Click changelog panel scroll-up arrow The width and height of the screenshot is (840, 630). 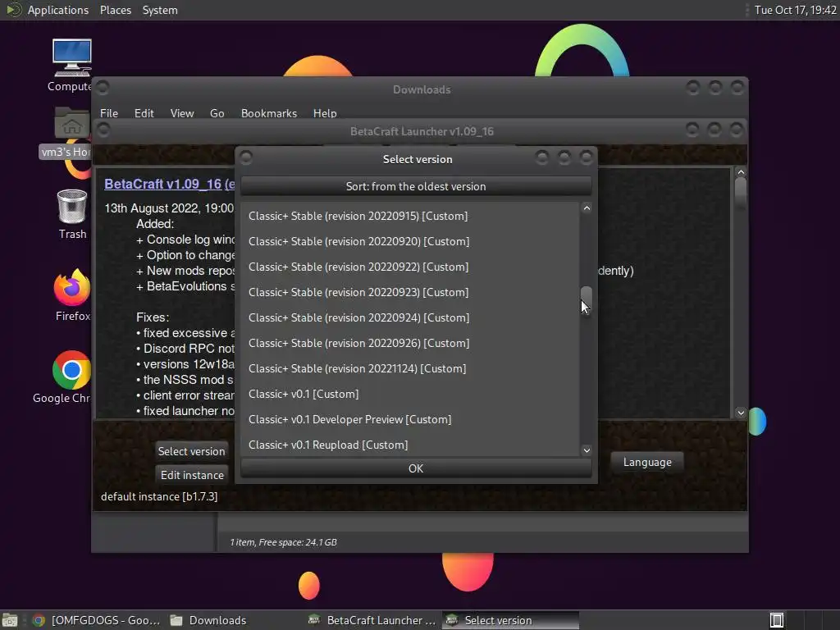(x=741, y=172)
